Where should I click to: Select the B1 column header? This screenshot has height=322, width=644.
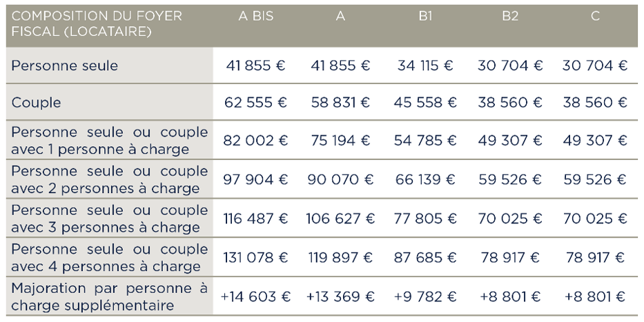pos(425,16)
